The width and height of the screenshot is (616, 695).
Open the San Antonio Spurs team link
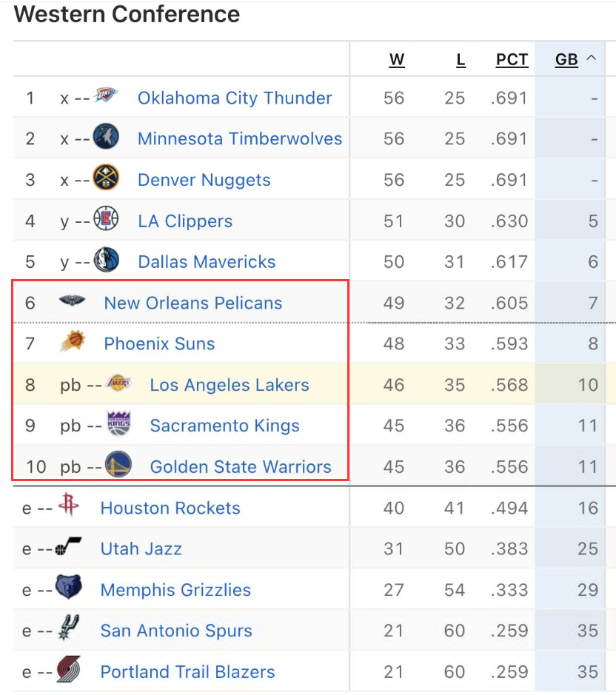pyautogui.click(x=176, y=631)
